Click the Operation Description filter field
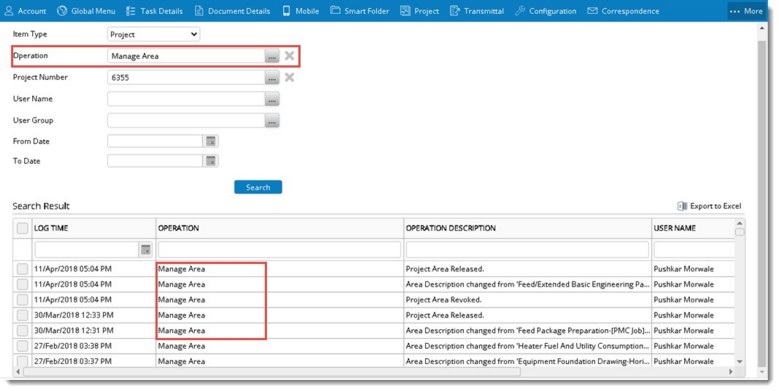Image resolution: width=779 pixels, height=391 pixels. [x=527, y=249]
